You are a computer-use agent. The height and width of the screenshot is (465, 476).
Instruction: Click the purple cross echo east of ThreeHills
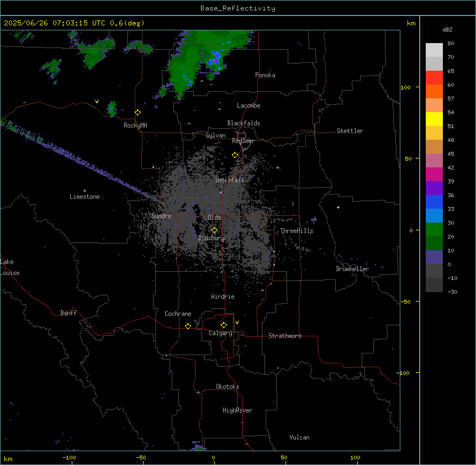point(314,219)
